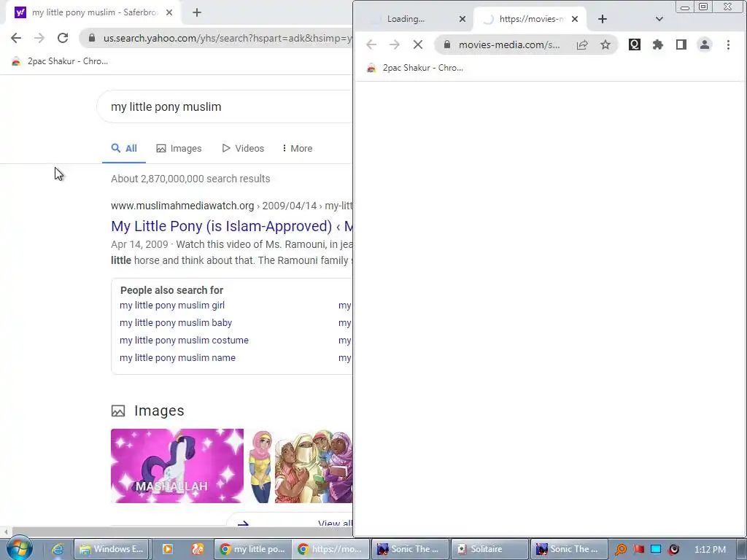Open Windows Explorer taskbar button
This screenshot has height=560, width=747.
[112, 550]
